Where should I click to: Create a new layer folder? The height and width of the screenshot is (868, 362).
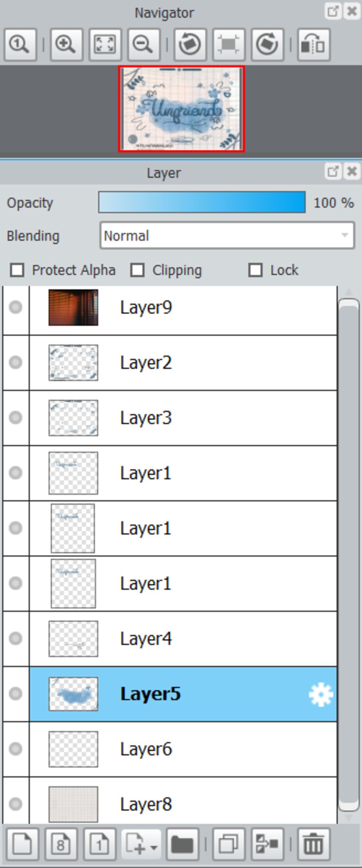182,844
